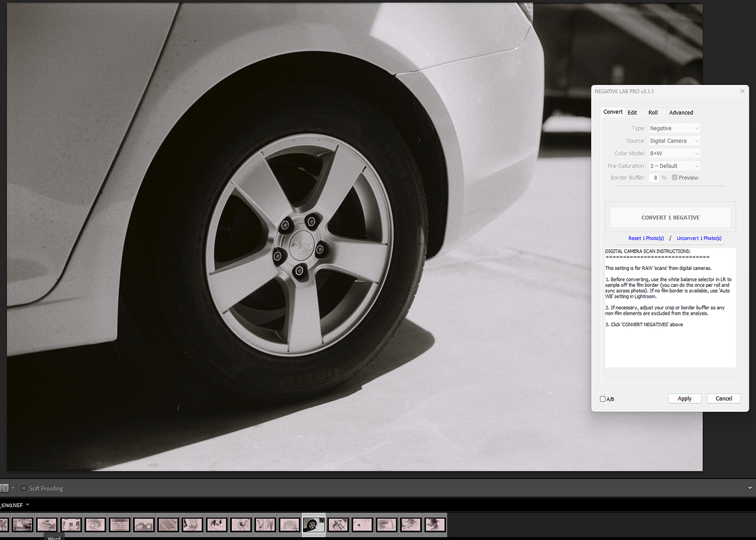Screen dimensions: 756x540
Task: Toggle the Preview checkbox next to Border Buffer
Action: click(x=674, y=177)
